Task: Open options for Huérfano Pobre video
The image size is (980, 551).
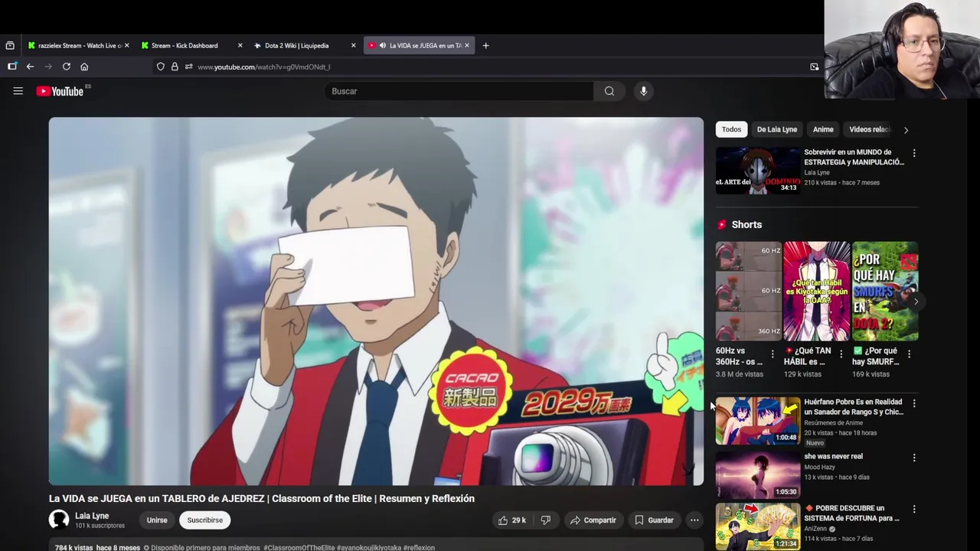Action: pyautogui.click(x=913, y=403)
